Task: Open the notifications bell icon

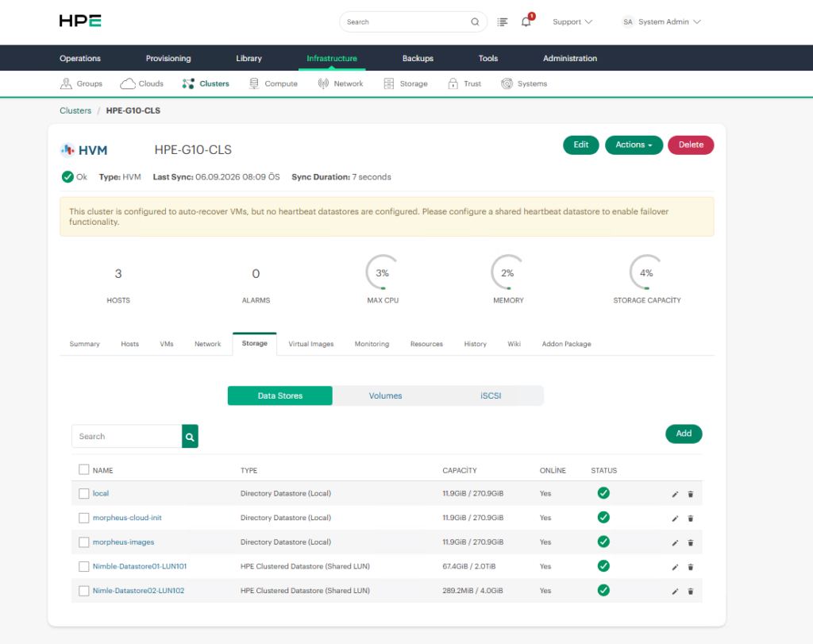Action: (x=526, y=21)
